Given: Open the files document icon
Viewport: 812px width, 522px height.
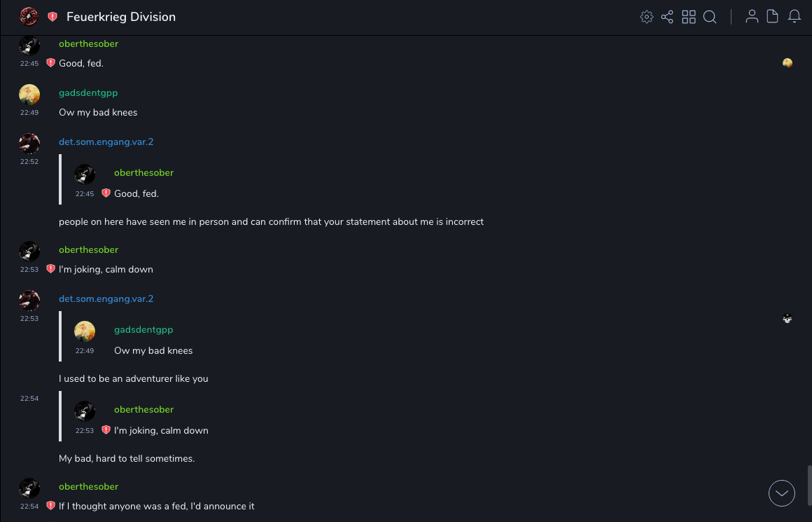Looking at the screenshot, I should pyautogui.click(x=773, y=17).
